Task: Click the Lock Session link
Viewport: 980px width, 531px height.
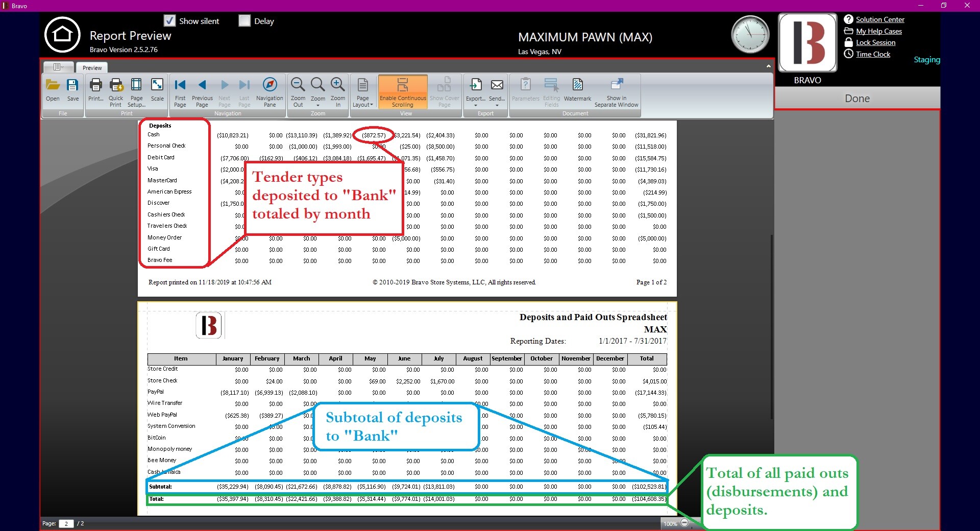Action: click(x=876, y=42)
